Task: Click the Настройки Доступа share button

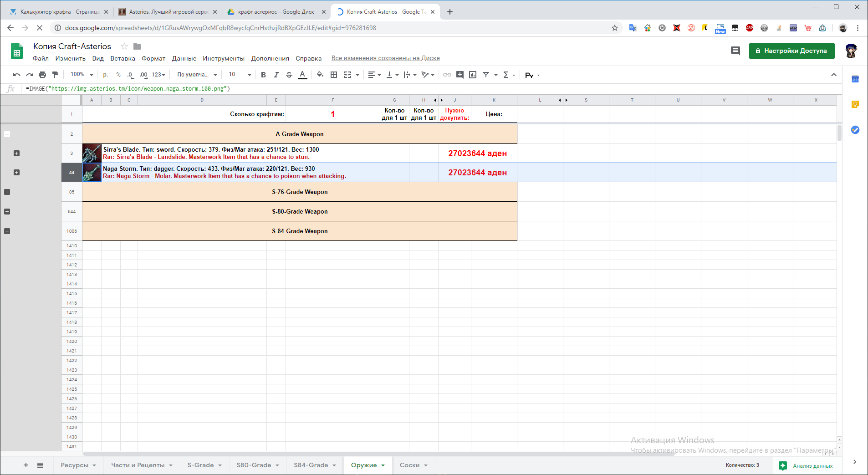Action: click(x=791, y=51)
